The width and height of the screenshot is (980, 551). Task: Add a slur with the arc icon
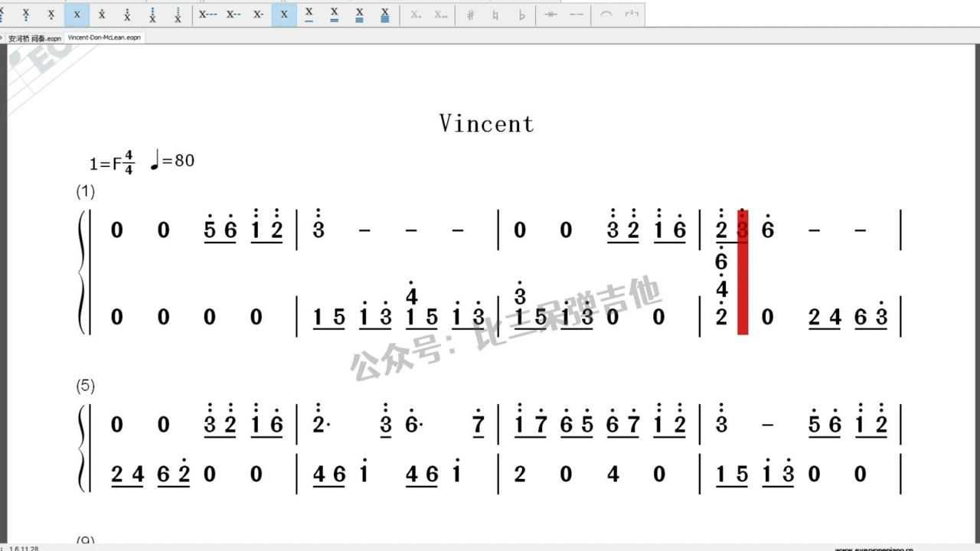(x=606, y=15)
